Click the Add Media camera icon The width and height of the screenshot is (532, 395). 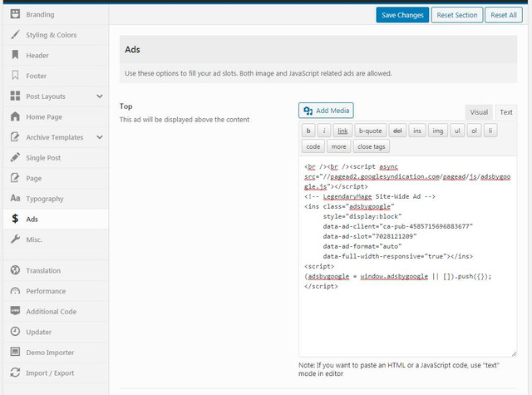(x=308, y=111)
